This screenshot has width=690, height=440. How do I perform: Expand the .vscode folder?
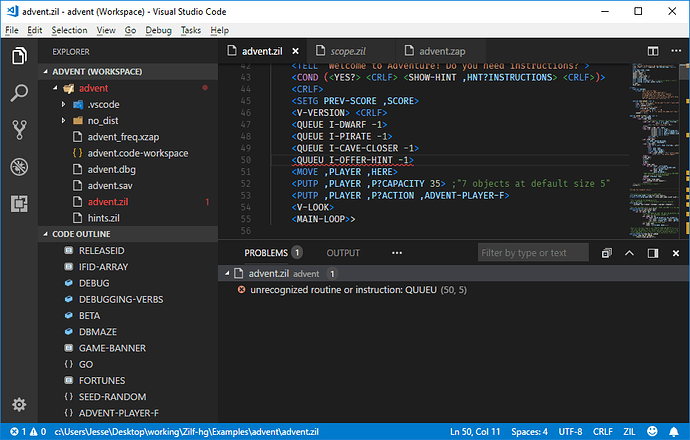(x=63, y=104)
